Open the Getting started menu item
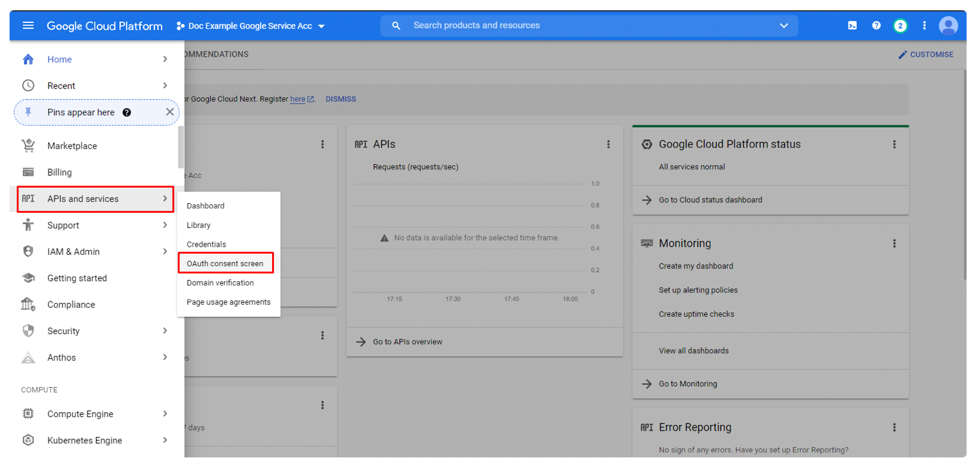Viewport: 980px width, 474px height. pos(95,278)
